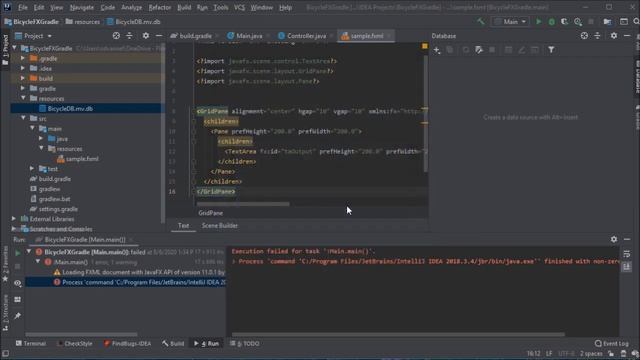Click the editor horizontal scrollbar
This screenshot has width=640, height=360.
(243, 204)
